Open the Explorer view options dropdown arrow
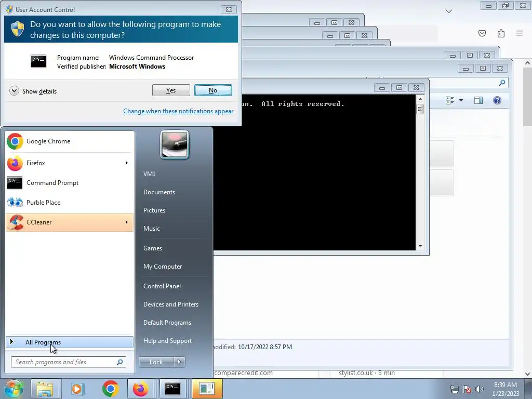This screenshot has width=532, height=399. click(461, 100)
